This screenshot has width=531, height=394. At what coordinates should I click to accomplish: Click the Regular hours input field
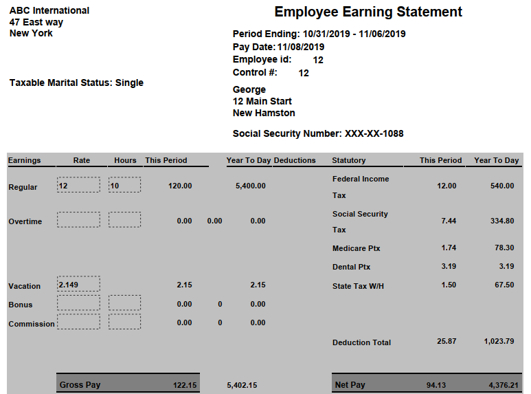(125, 185)
